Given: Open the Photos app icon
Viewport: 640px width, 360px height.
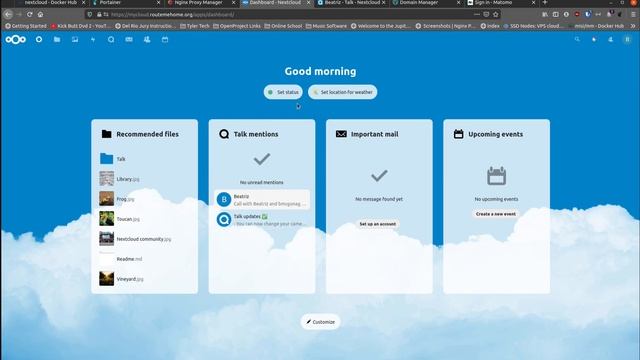Looking at the screenshot, I should click(x=75, y=40).
